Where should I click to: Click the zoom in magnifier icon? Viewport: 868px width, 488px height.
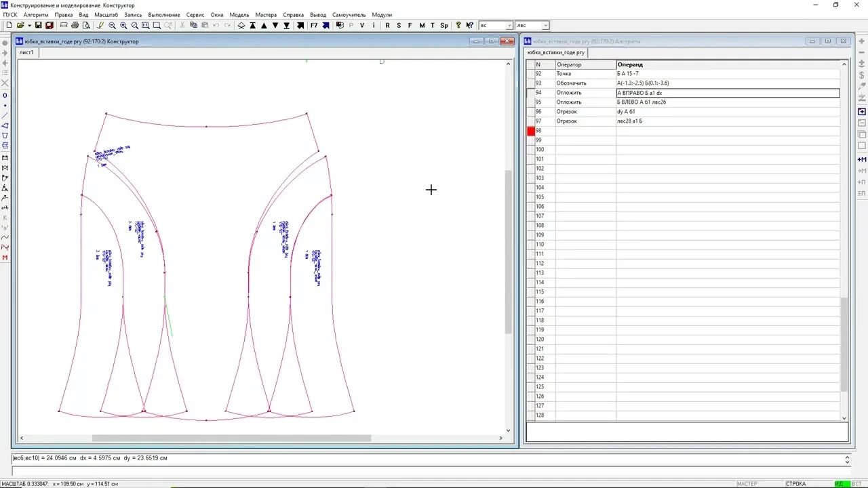click(123, 25)
